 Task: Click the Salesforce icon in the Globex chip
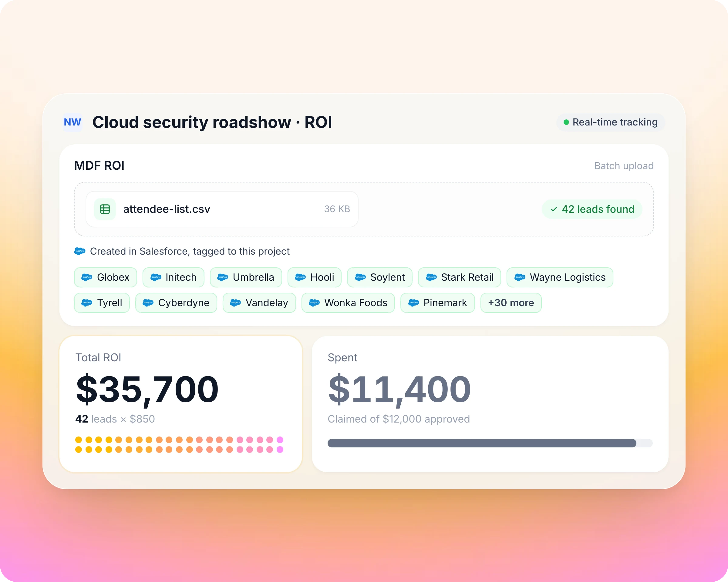[x=87, y=277]
